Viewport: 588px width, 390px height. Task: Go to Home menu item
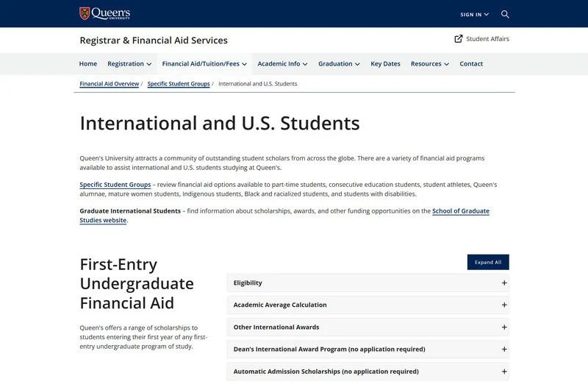pyautogui.click(x=88, y=64)
